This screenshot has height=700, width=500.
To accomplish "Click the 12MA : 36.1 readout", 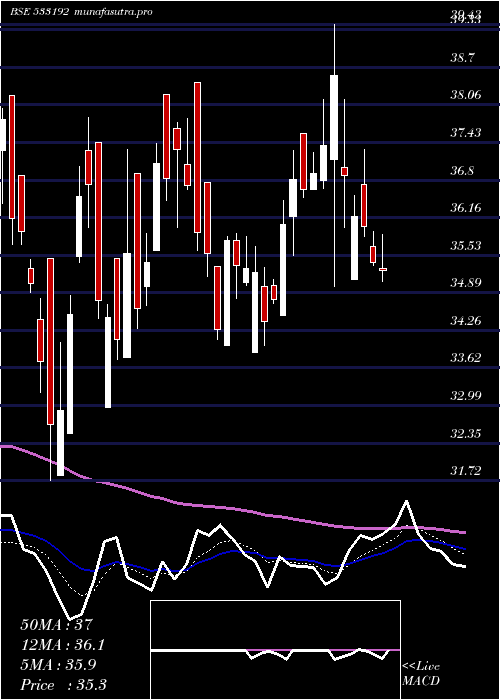I will coord(63,645).
